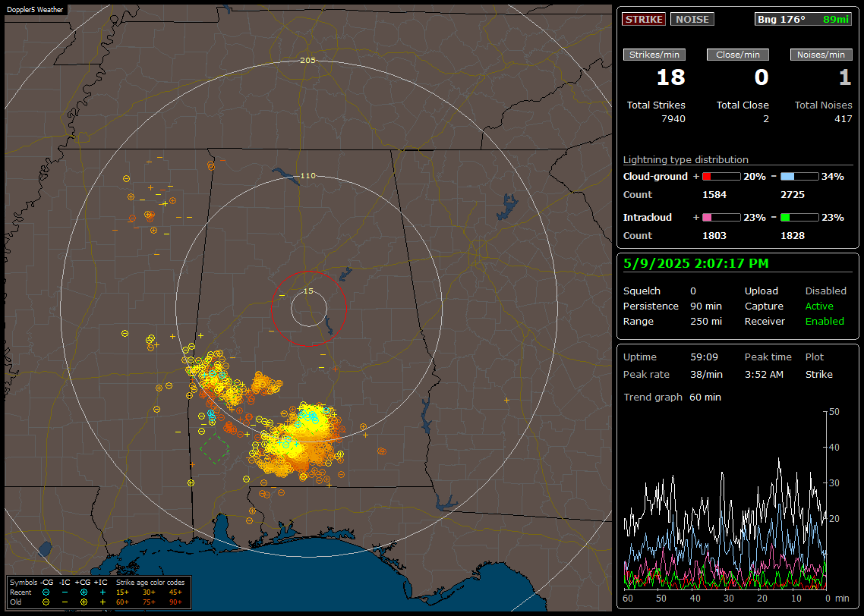
Task: Click the Recent -IC cyan dash in legend
Action: pyautogui.click(x=65, y=592)
